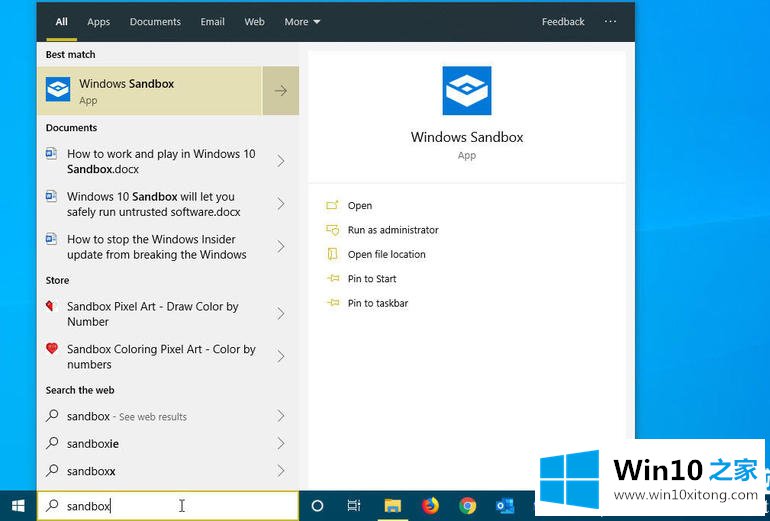Click the Open action's window icon
This screenshot has height=521, width=770.
[x=332, y=205]
